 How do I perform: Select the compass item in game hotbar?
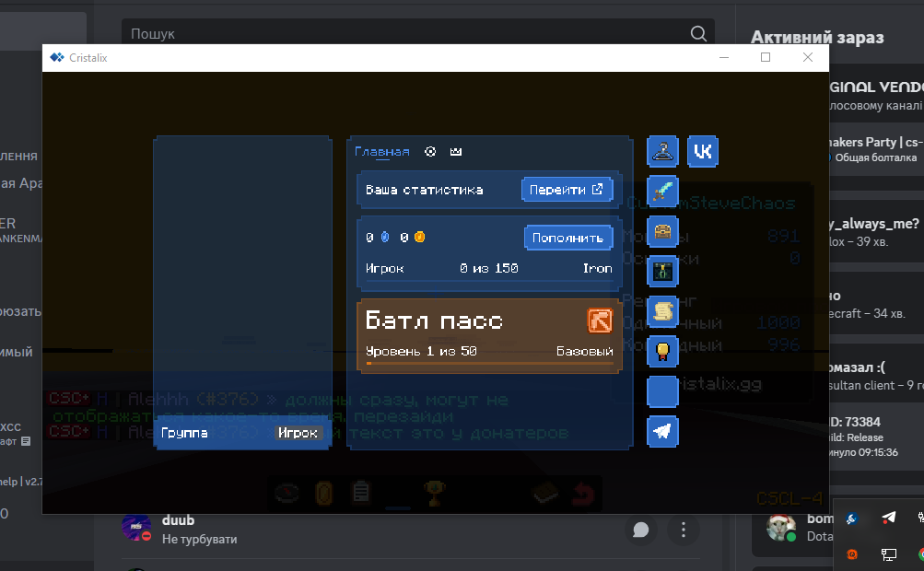[x=287, y=494]
